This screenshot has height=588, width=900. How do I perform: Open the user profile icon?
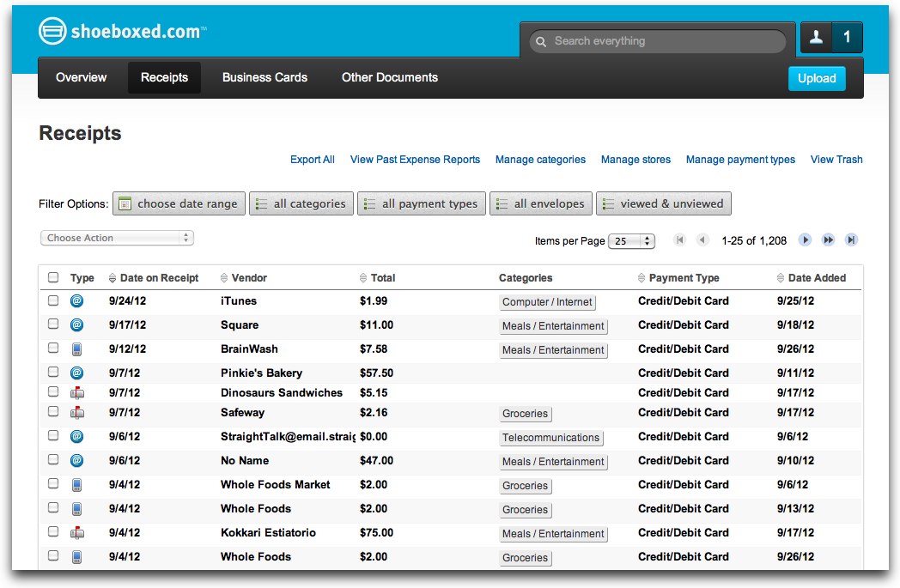coord(816,37)
